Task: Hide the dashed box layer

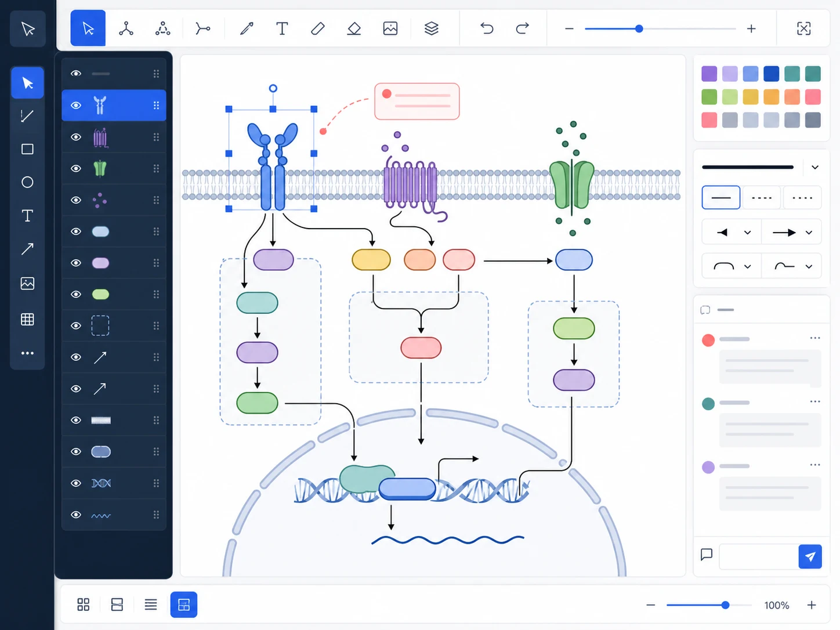Action: pos(76,325)
